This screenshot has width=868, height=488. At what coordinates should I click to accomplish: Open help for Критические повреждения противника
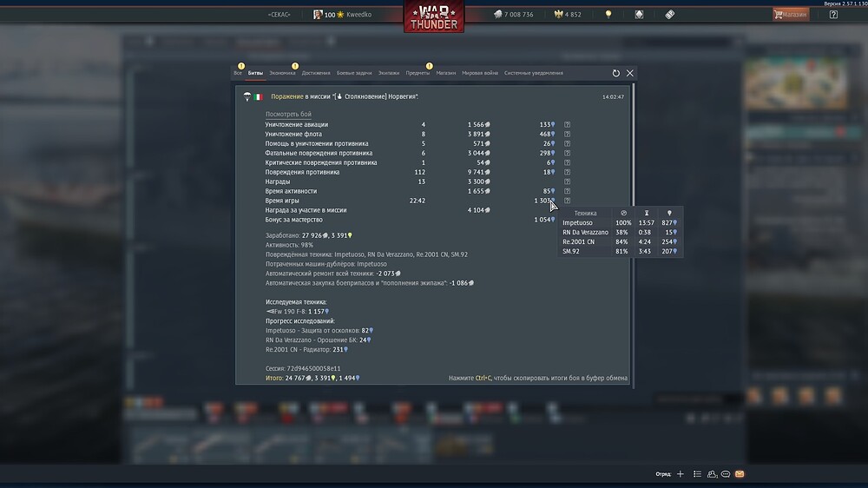(x=567, y=163)
